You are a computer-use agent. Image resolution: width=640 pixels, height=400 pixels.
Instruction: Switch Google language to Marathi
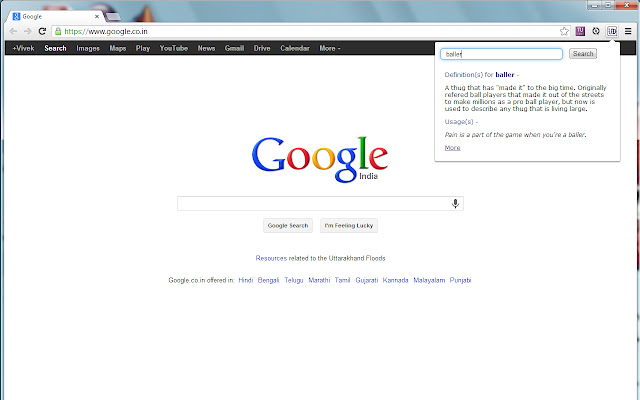pos(319,280)
